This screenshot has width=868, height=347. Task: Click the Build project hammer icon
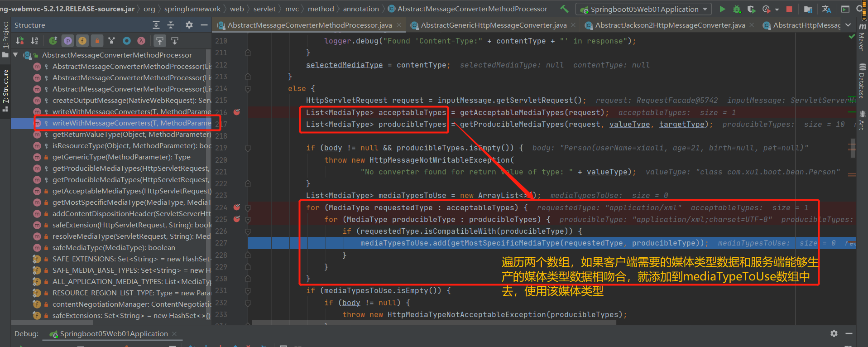[564, 9]
